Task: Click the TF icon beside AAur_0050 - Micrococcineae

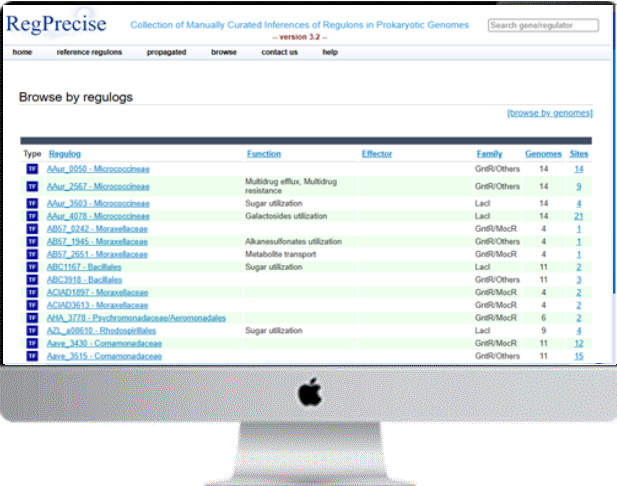Action: click(32, 169)
